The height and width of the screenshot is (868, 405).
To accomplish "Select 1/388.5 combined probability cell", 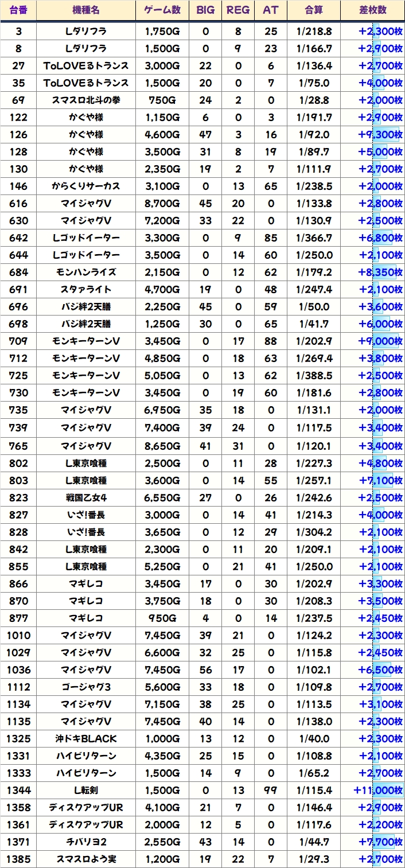I will tap(314, 376).
